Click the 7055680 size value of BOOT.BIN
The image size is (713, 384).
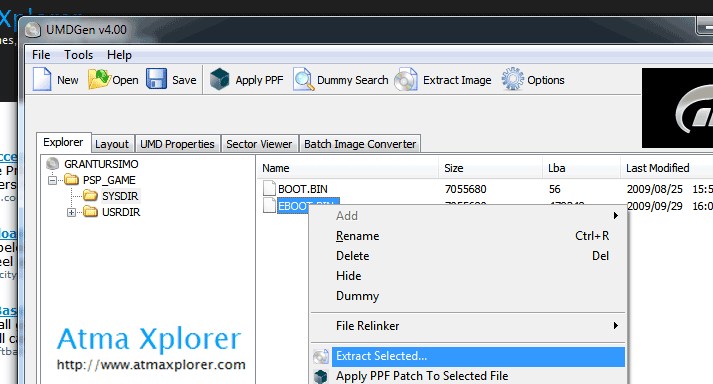point(466,189)
